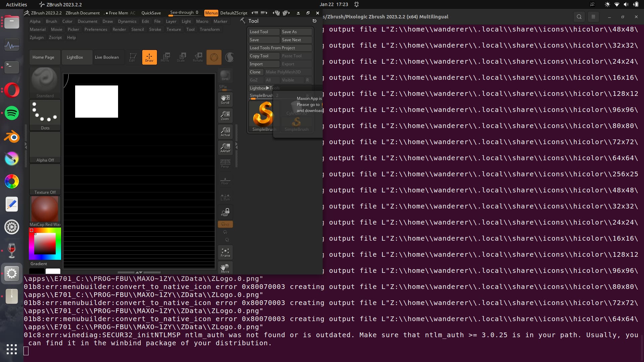Open the Brush menu
This screenshot has height=362, width=644.
tap(51, 21)
